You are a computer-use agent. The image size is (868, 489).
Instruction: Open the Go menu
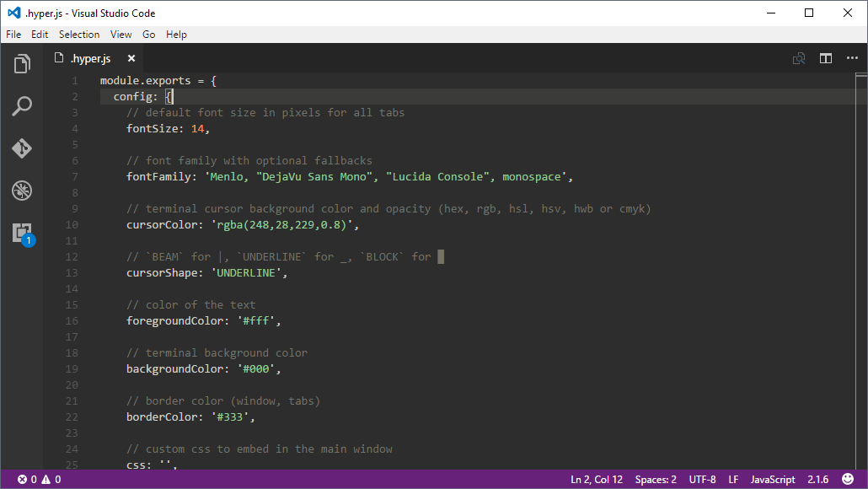(148, 34)
